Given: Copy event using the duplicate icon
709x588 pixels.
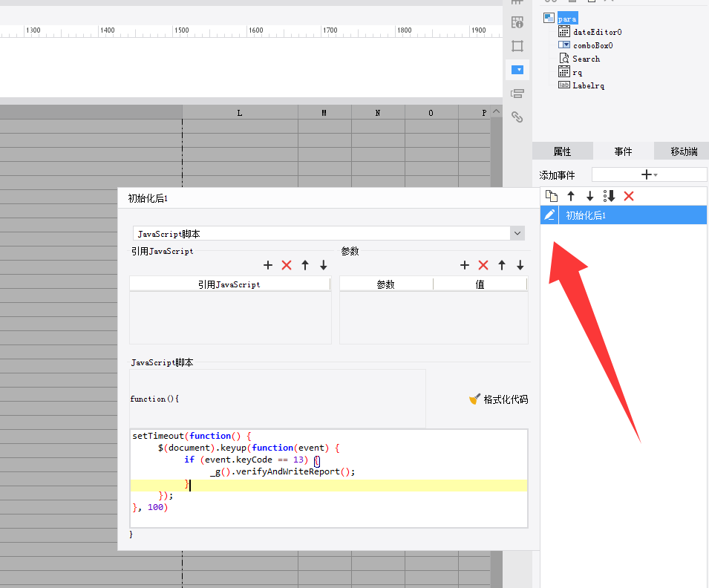Looking at the screenshot, I should pos(551,196).
